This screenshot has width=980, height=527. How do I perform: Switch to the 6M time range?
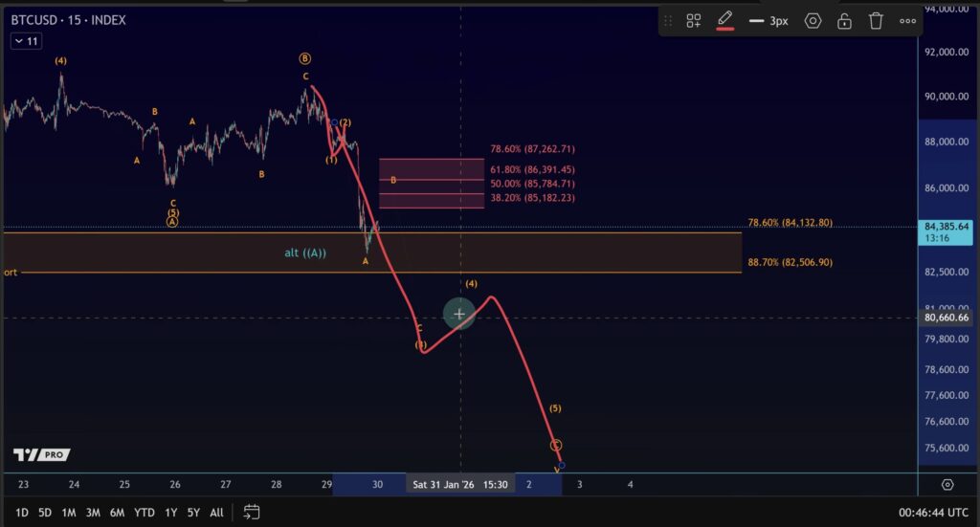pos(117,513)
